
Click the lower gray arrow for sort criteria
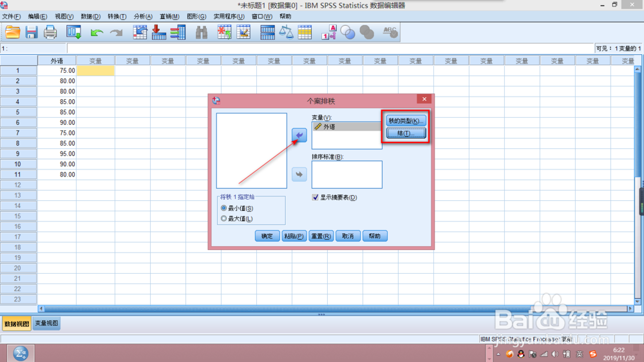pyautogui.click(x=299, y=174)
